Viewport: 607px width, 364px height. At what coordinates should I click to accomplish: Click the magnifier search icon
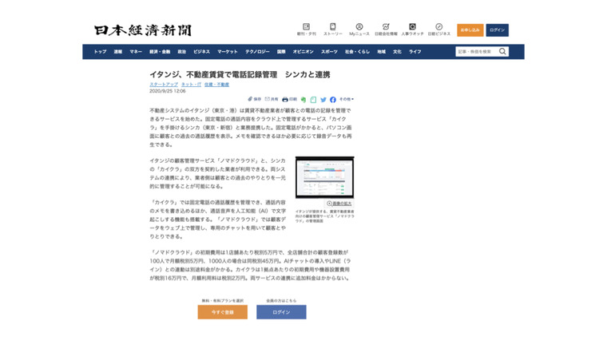click(502, 52)
